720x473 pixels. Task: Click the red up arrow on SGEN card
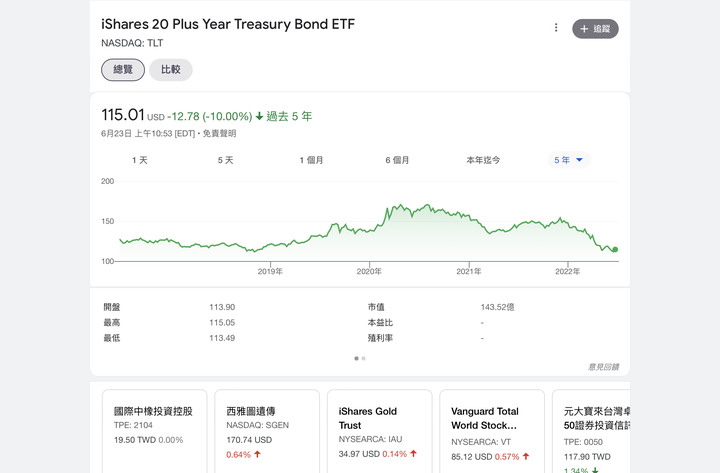257,454
